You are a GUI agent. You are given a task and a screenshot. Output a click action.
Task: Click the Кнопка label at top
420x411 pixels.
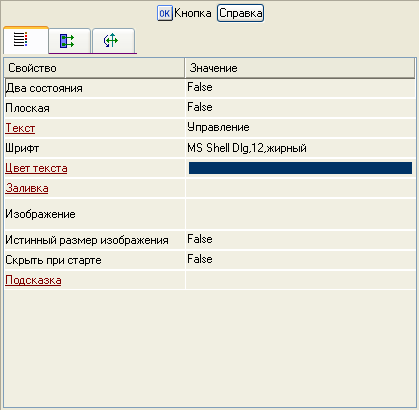pos(193,13)
